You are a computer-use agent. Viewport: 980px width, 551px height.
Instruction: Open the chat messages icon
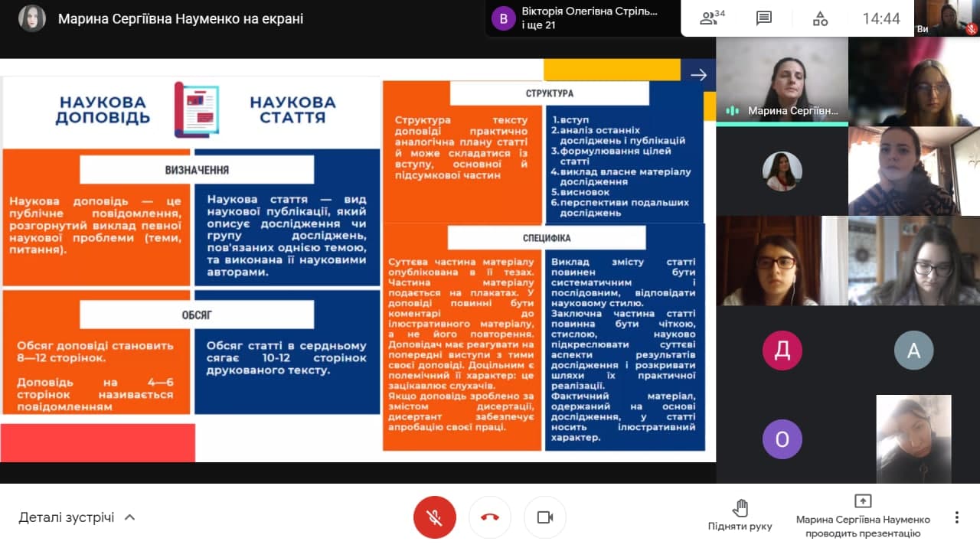point(763,18)
